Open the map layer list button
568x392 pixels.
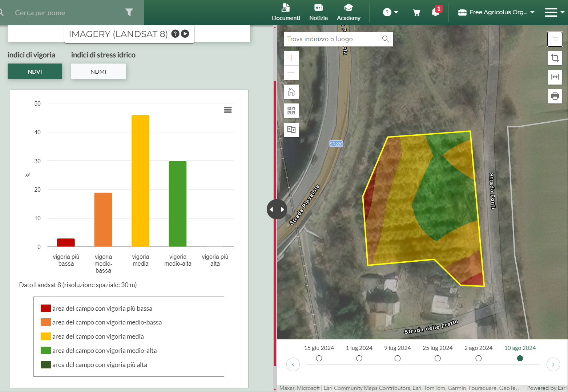(555, 39)
